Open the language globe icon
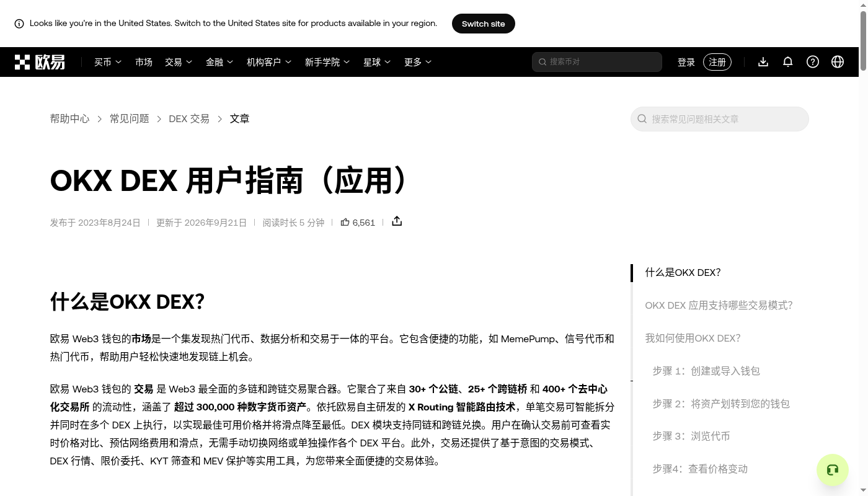Screen dimensions: 868x496 (x=838, y=62)
